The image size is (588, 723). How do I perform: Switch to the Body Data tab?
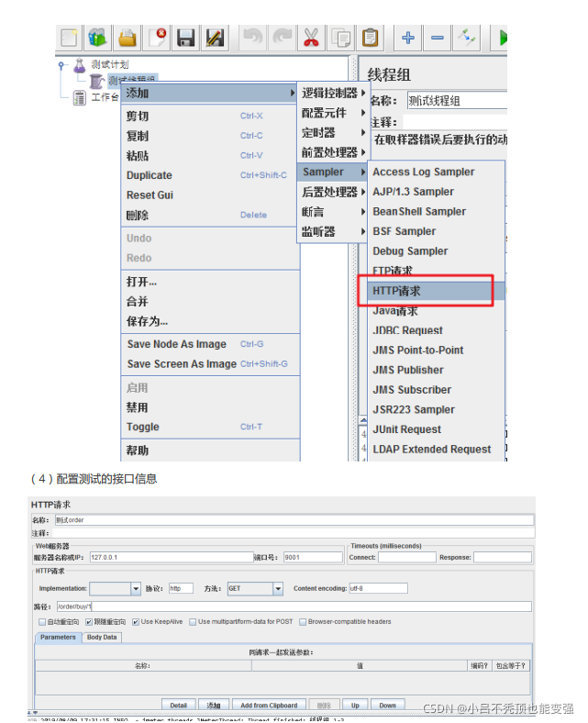pyautogui.click(x=102, y=638)
